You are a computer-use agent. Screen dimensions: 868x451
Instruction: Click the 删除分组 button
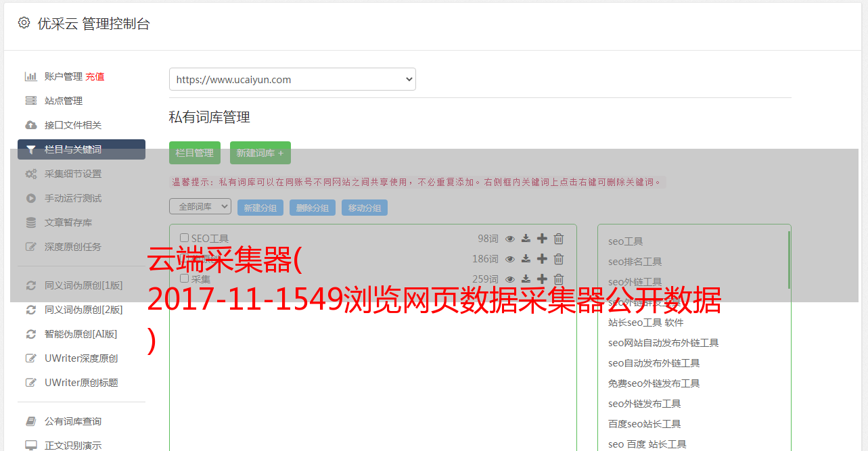313,208
